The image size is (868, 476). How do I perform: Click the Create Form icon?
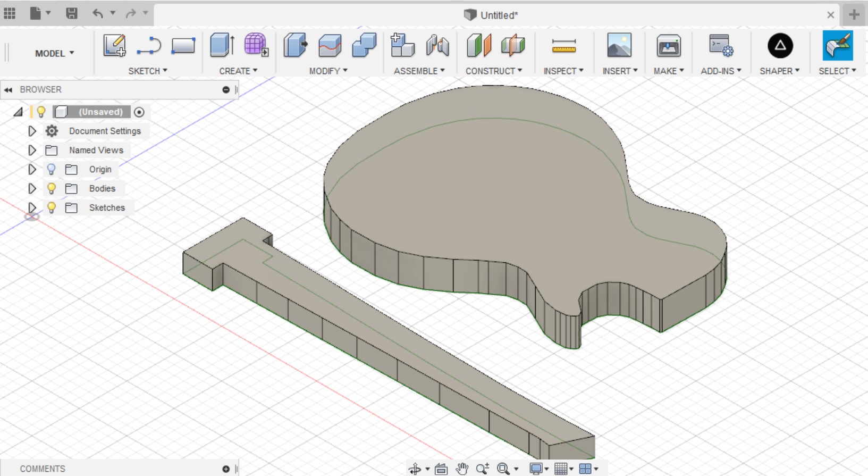[256, 45]
